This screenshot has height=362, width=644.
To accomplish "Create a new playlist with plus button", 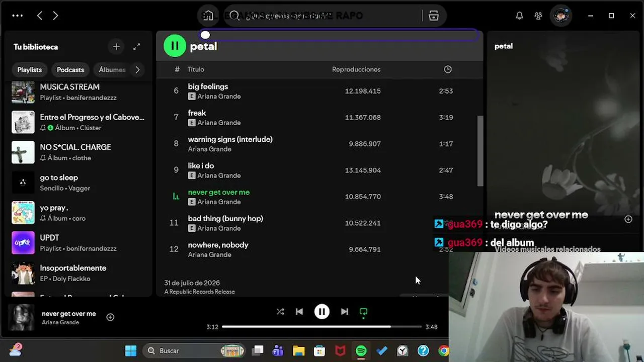I will pos(116,47).
